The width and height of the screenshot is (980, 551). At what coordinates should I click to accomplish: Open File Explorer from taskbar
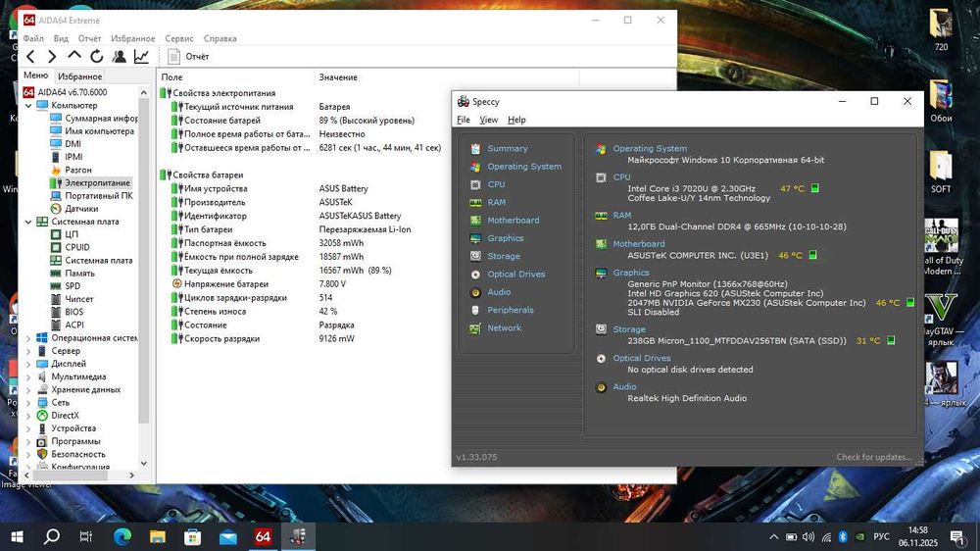158,536
